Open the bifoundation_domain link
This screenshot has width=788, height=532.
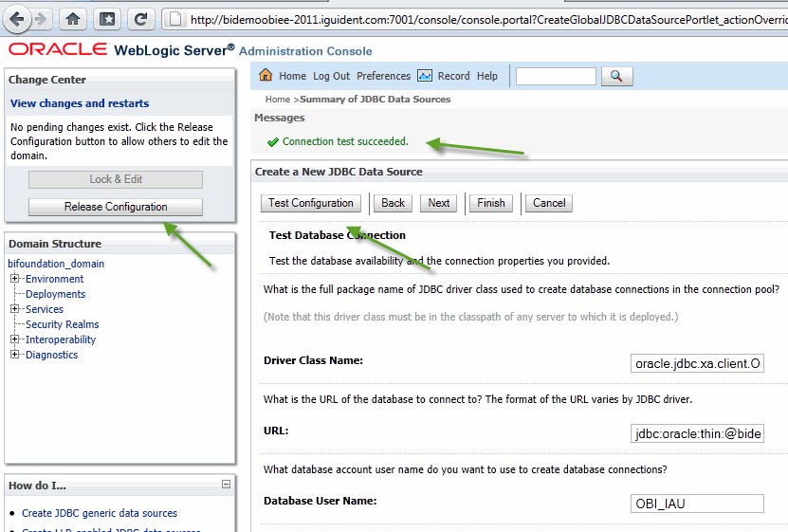tap(56, 264)
